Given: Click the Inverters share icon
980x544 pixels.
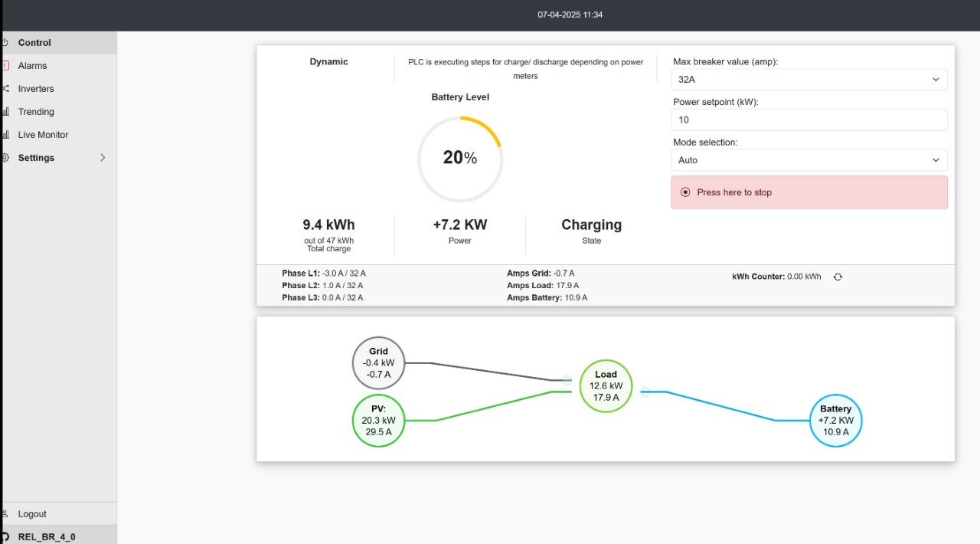Looking at the screenshot, I should pos(5,89).
